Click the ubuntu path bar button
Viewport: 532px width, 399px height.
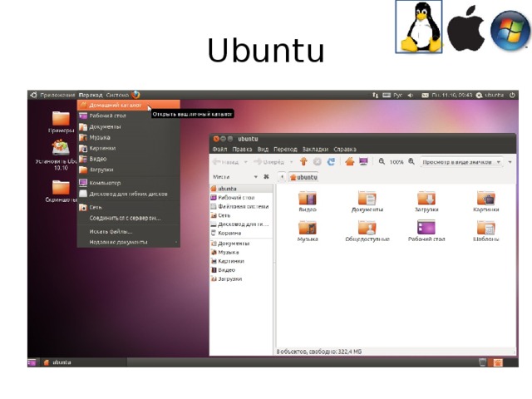(303, 177)
